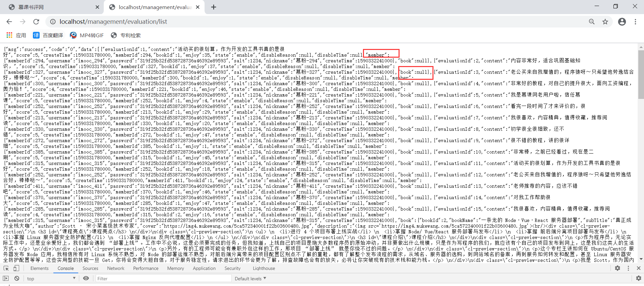Activate the DevTools element inspector
Image resolution: width=644 pixels, height=286 pixels.
pos(6,268)
